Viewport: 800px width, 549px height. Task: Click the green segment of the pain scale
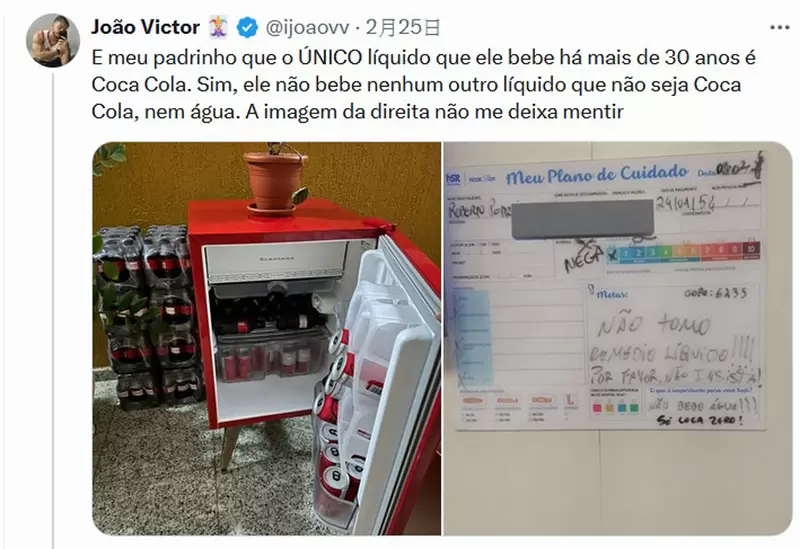tap(664, 252)
